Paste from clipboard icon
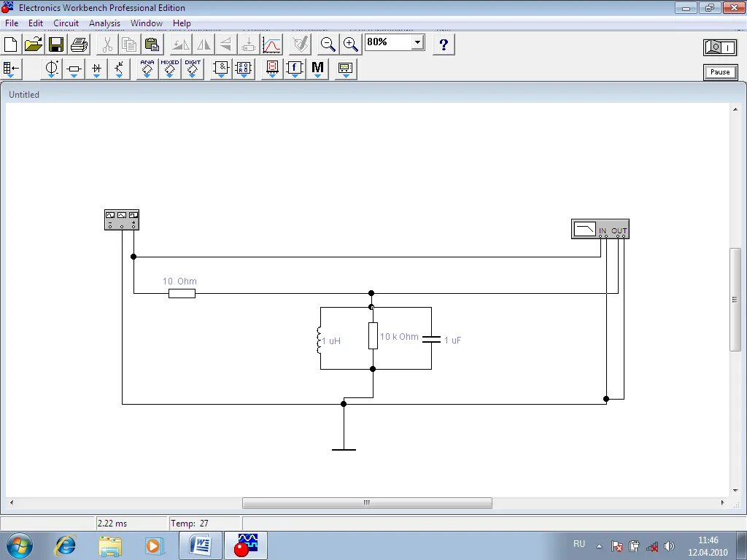The image size is (747, 560). pyautogui.click(x=152, y=44)
